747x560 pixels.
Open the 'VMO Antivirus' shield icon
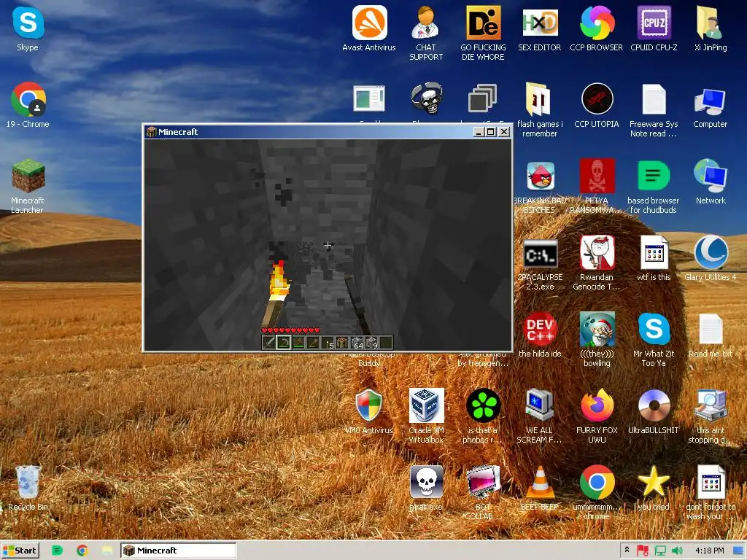(x=368, y=411)
